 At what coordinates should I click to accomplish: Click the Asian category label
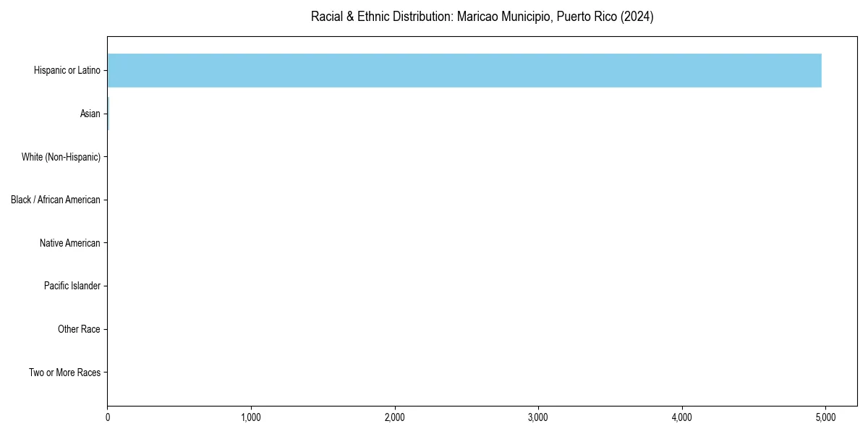(x=92, y=114)
